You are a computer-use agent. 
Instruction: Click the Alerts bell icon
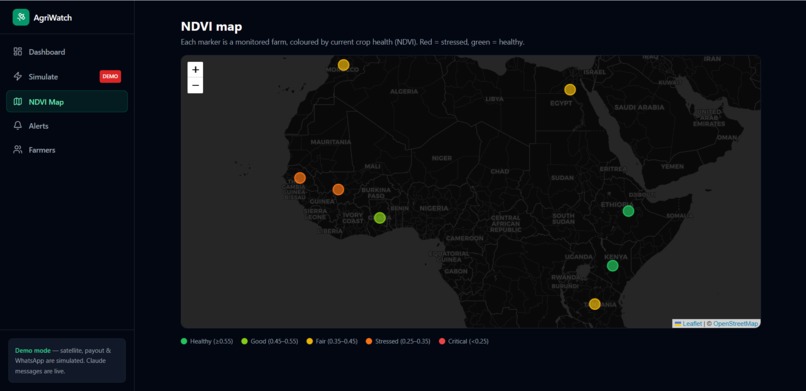18,126
